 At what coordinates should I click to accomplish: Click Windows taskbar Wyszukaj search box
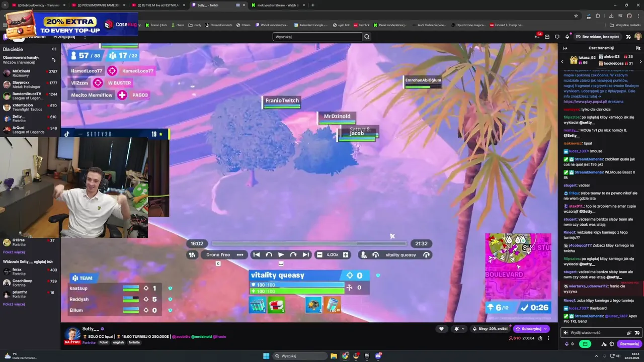[300, 356]
